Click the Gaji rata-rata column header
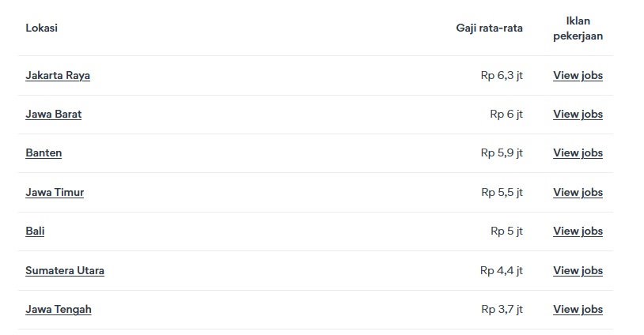Screen dimensions: 644x335 (489, 28)
